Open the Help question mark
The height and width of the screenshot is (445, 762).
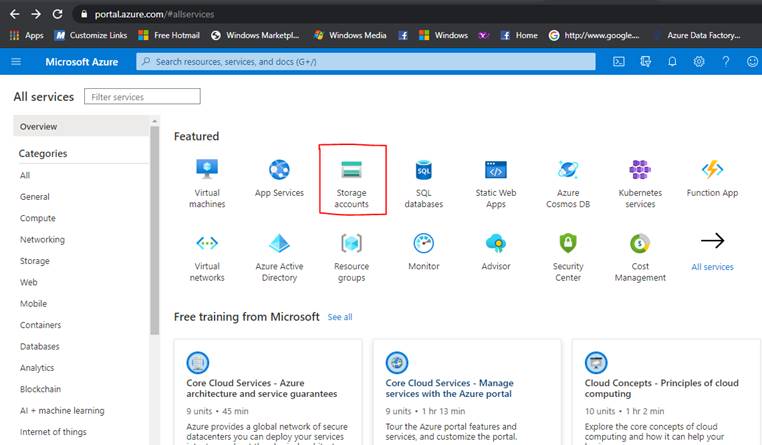pyautogui.click(x=726, y=62)
